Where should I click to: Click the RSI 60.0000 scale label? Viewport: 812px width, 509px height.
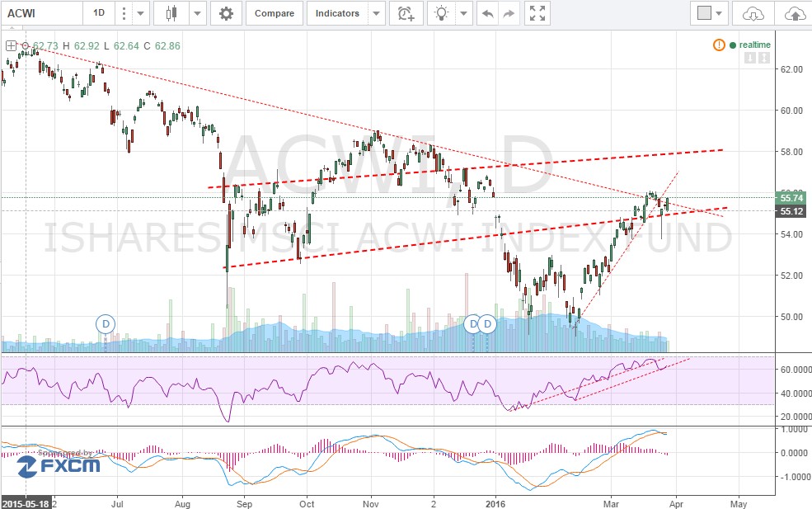[x=796, y=370]
